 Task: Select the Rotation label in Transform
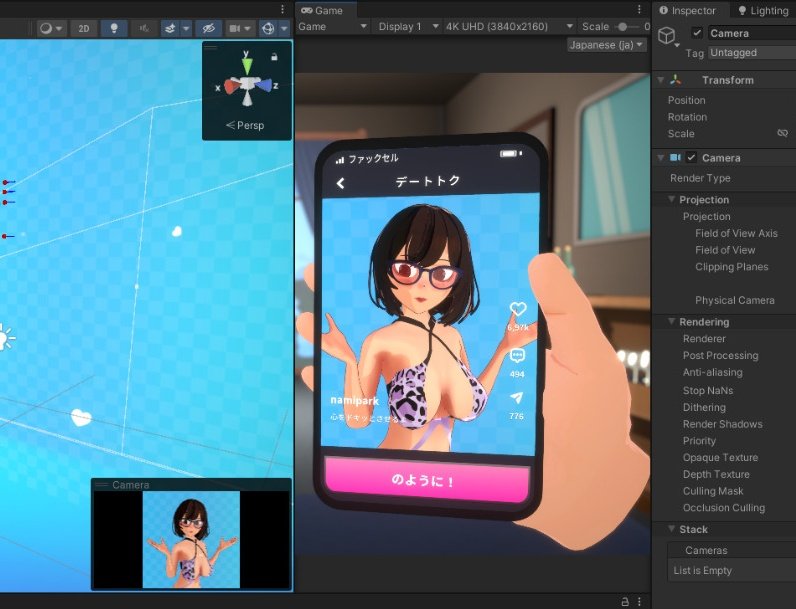[x=687, y=117]
